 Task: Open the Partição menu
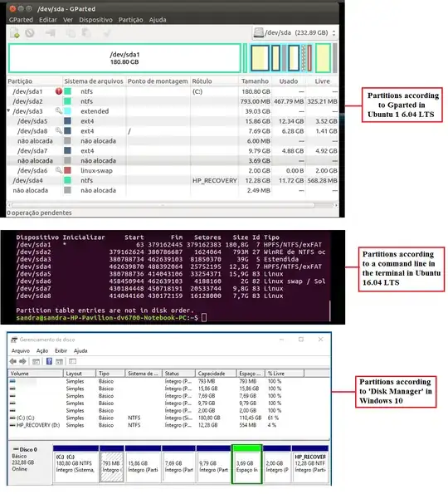130,20
